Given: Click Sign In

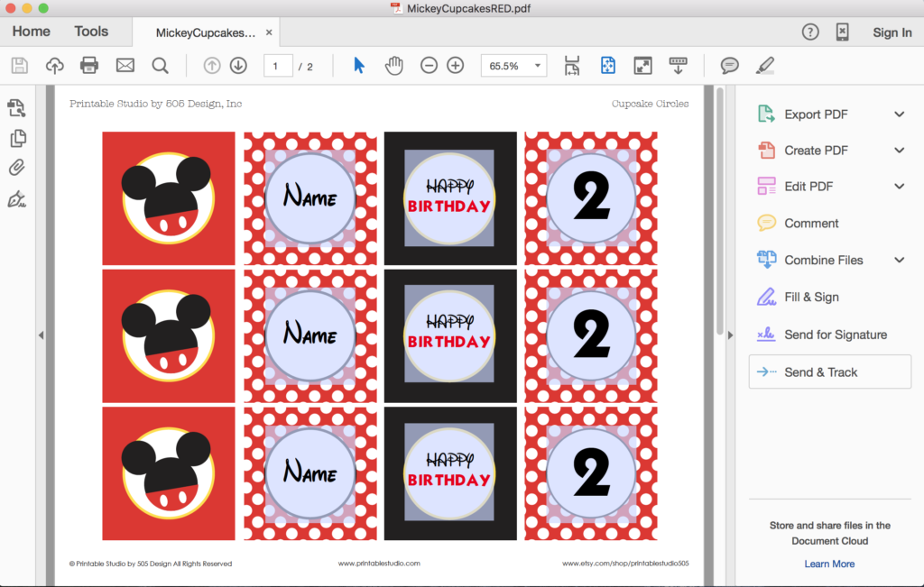Looking at the screenshot, I should click(x=892, y=32).
